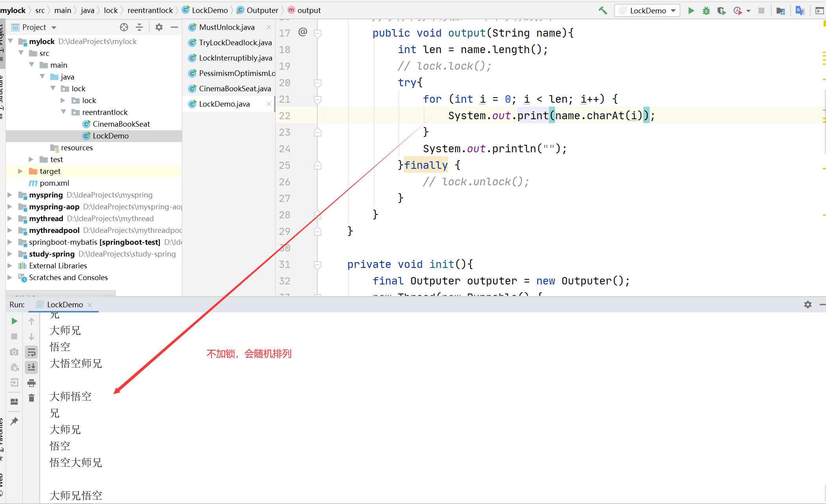Clear console output with trash icon
The height and width of the screenshot is (504, 826).
click(x=31, y=398)
